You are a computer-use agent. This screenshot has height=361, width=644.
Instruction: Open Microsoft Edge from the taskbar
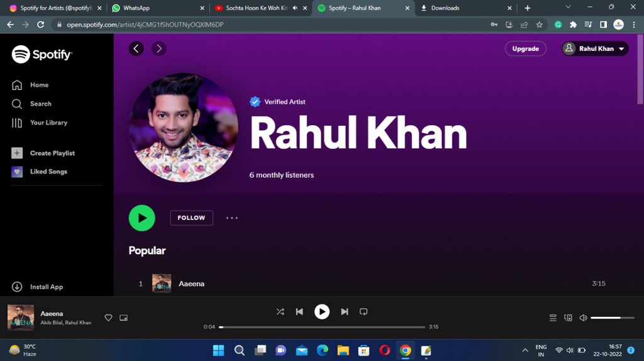click(323, 350)
